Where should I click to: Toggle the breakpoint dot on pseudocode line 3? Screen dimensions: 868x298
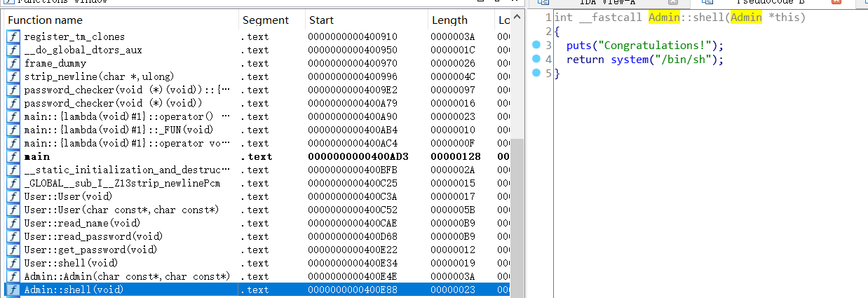[537, 46]
